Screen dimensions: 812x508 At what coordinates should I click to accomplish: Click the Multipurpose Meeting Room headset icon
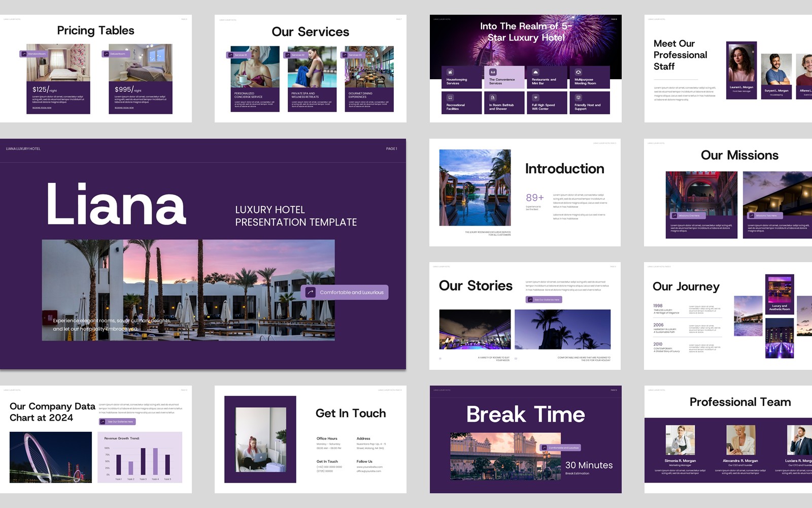pos(578,72)
